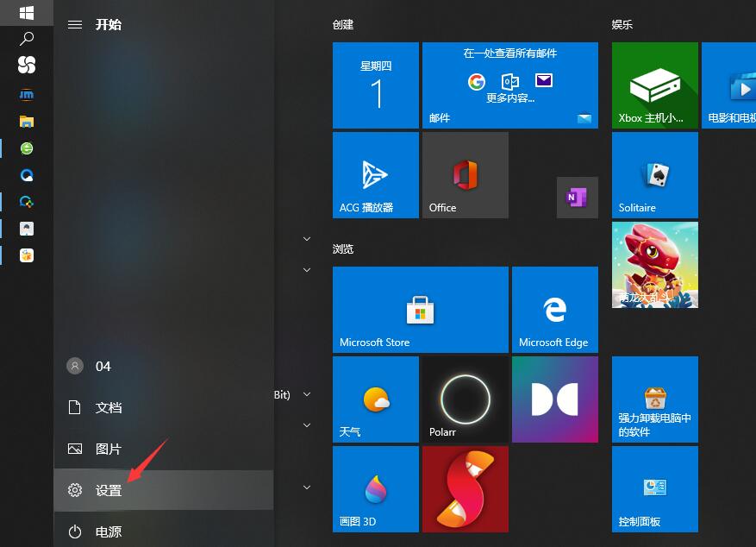Open the Microsoft Store tile
This screenshot has height=547, width=756.
[x=421, y=310]
